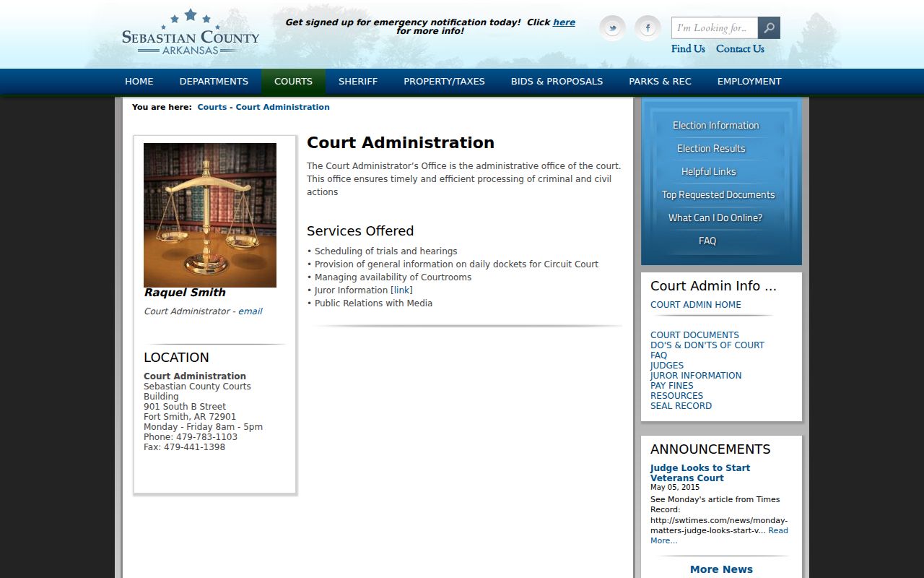Open the PROPERTY/TAXES menu
Screen dimensions: 924x578
(x=444, y=82)
